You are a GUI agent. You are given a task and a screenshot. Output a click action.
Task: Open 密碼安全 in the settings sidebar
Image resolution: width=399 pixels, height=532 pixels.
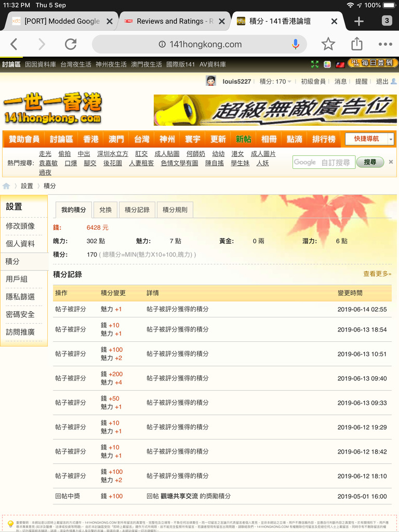[20, 314]
